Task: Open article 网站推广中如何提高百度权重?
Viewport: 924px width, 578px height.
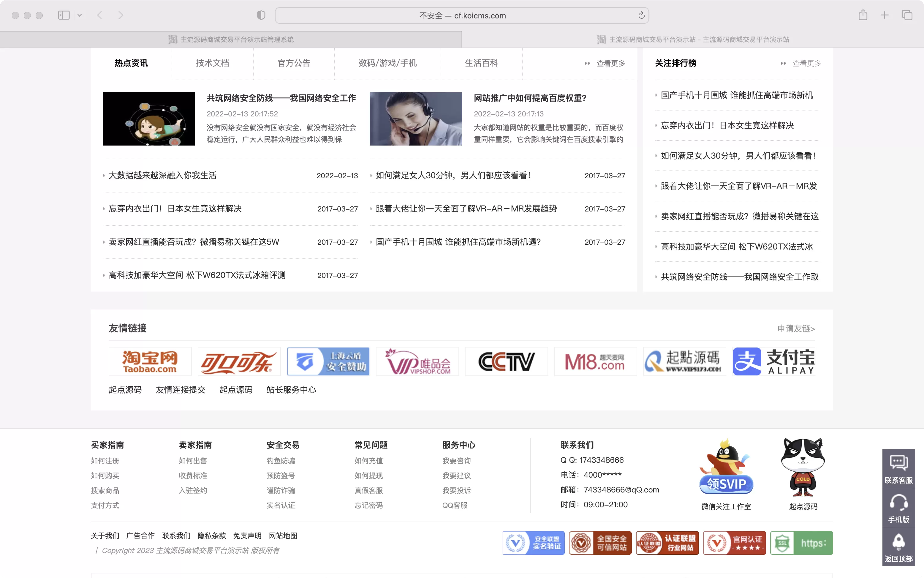Action: coord(530,98)
